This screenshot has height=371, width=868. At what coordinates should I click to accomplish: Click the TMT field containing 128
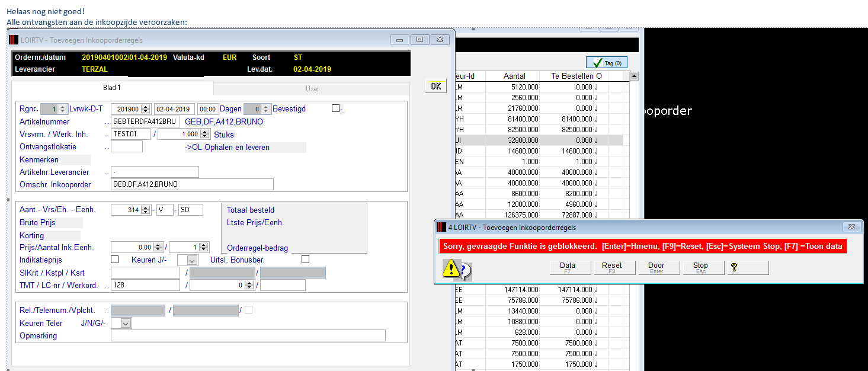tap(145, 285)
